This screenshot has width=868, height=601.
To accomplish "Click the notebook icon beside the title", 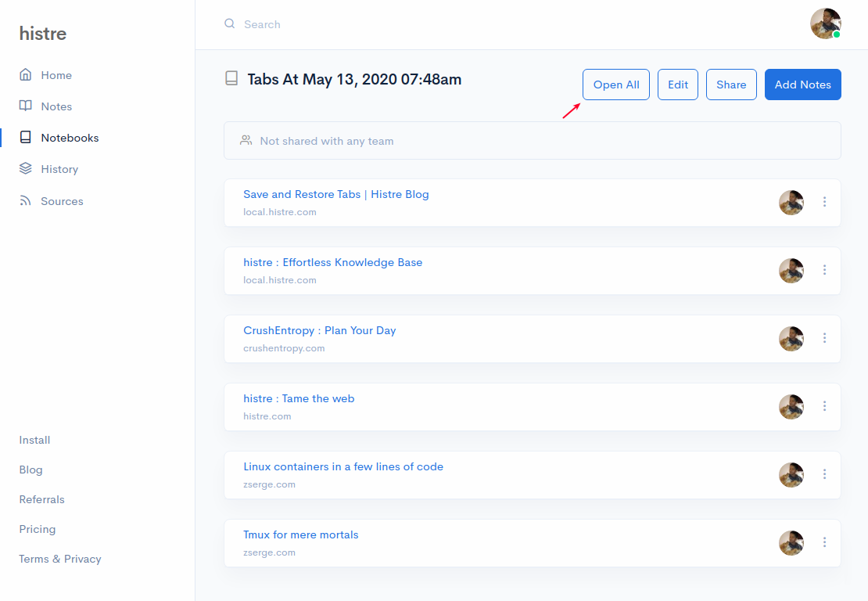I will (x=231, y=78).
